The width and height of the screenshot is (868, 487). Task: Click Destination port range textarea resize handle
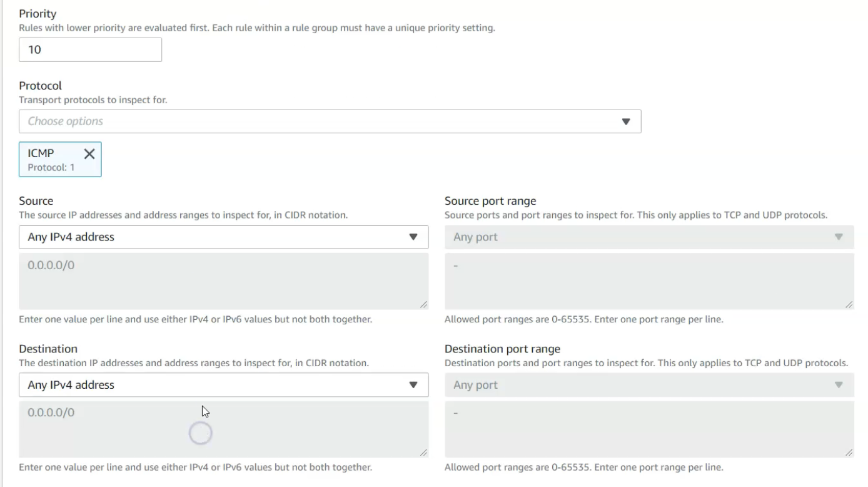[x=849, y=452]
